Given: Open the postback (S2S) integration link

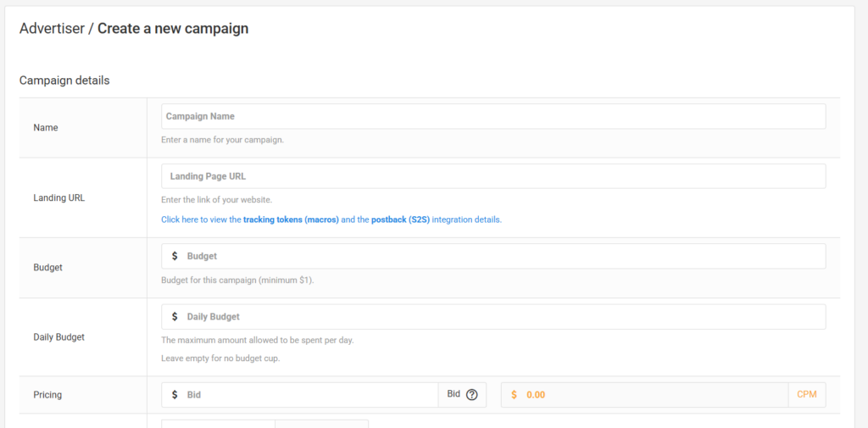Looking at the screenshot, I should (400, 220).
